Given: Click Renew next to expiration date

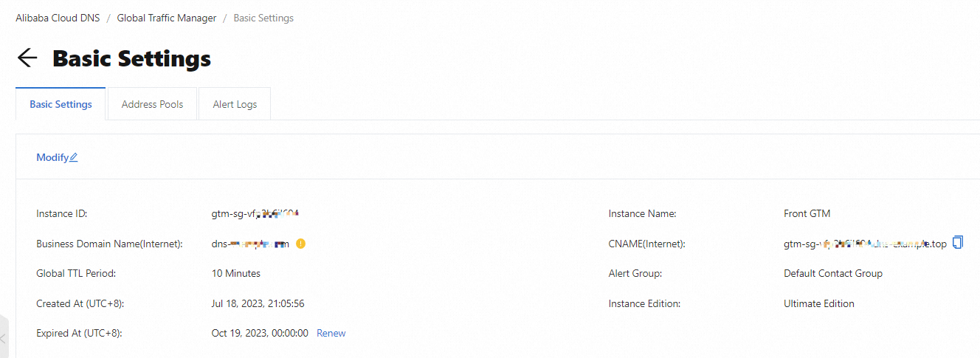Looking at the screenshot, I should point(331,333).
